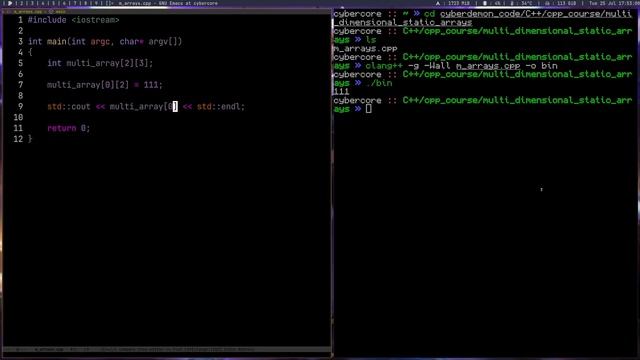Screen dimensions: 640x360
Task: Click line number 6 in Emacs gutter
Action: [20, 74]
